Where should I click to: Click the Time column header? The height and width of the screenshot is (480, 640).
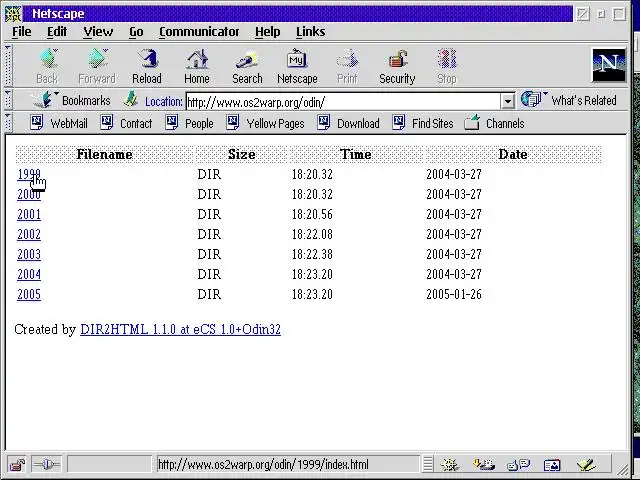tap(356, 154)
